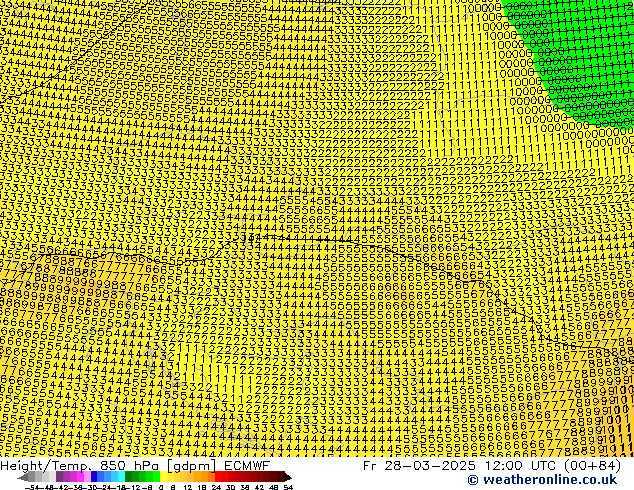Pick the cyan legend swatch near -18
The width and height of the screenshot is (634, 490).
click(122, 477)
